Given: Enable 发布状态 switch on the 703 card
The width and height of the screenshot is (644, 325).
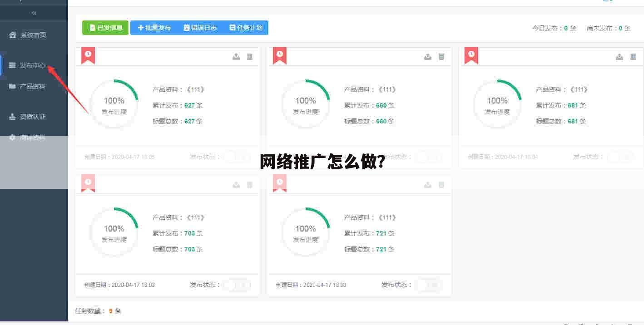Looking at the screenshot, I should pos(236,285).
